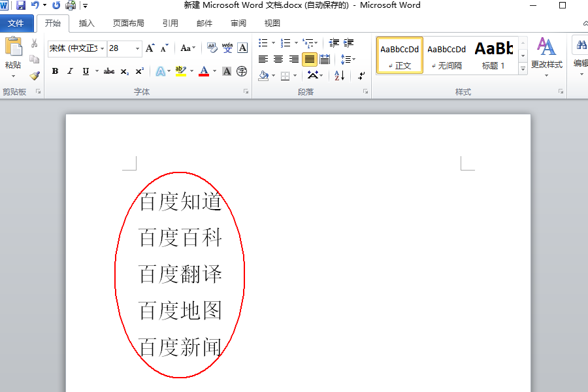
Task: Toggle italic formatting
Action: point(70,71)
